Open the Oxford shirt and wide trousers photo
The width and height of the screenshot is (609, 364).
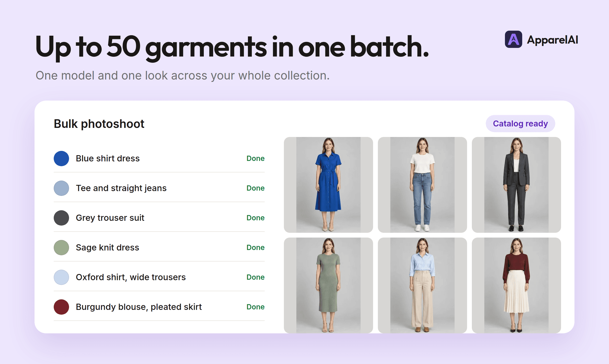click(x=422, y=285)
